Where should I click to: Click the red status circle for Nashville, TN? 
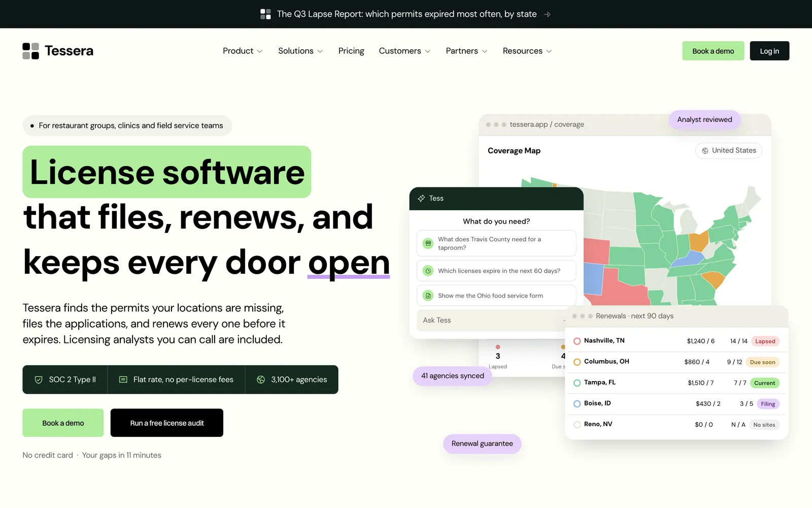(577, 341)
